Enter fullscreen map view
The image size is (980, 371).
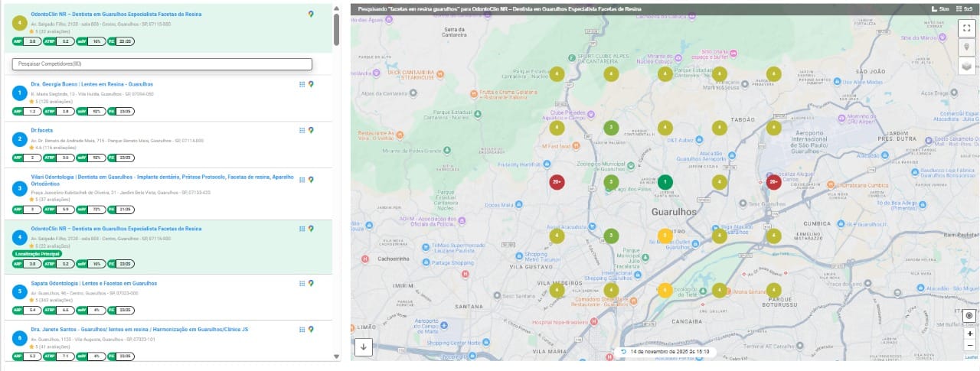click(x=968, y=28)
